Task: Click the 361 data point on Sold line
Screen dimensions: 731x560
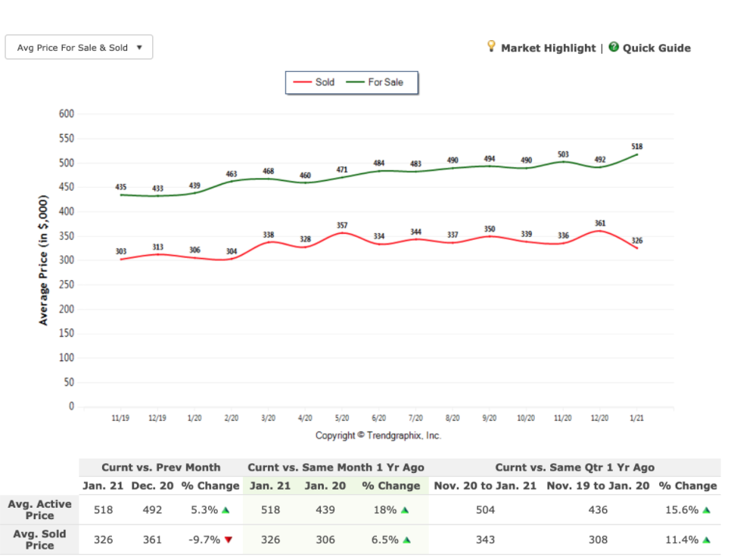Action: (601, 231)
